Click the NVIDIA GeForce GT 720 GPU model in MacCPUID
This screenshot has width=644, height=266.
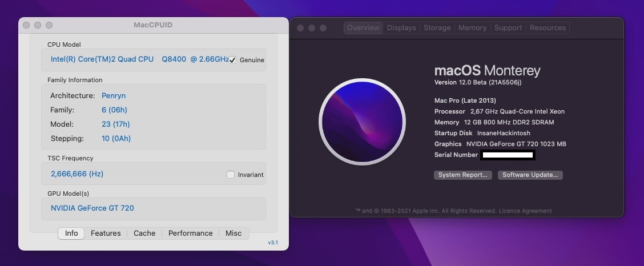[92, 208]
